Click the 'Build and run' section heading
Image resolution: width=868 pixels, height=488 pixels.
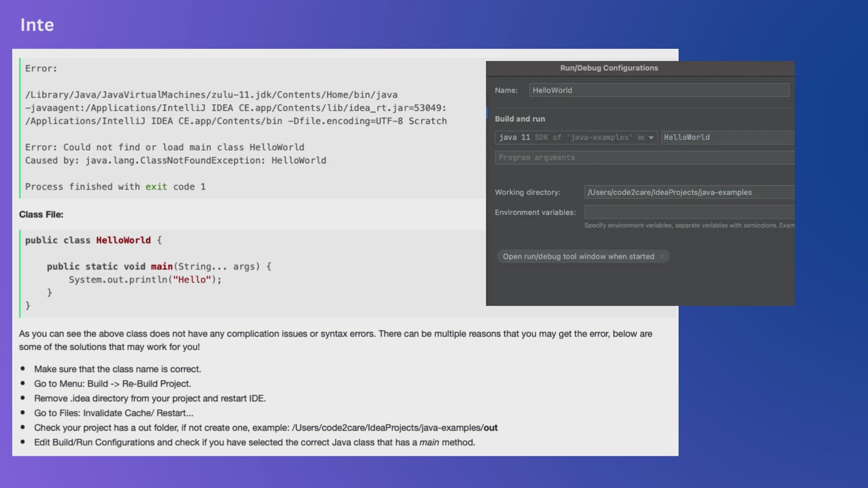[x=520, y=119]
